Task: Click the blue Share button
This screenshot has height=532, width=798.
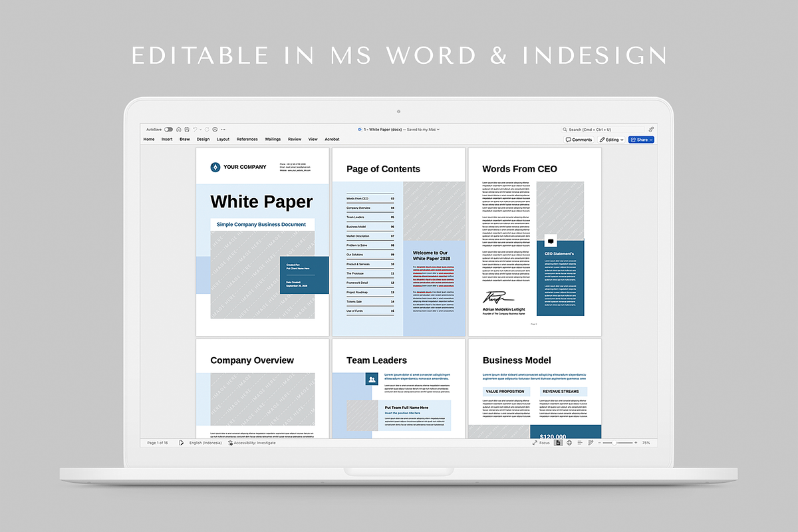Action: coord(642,140)
